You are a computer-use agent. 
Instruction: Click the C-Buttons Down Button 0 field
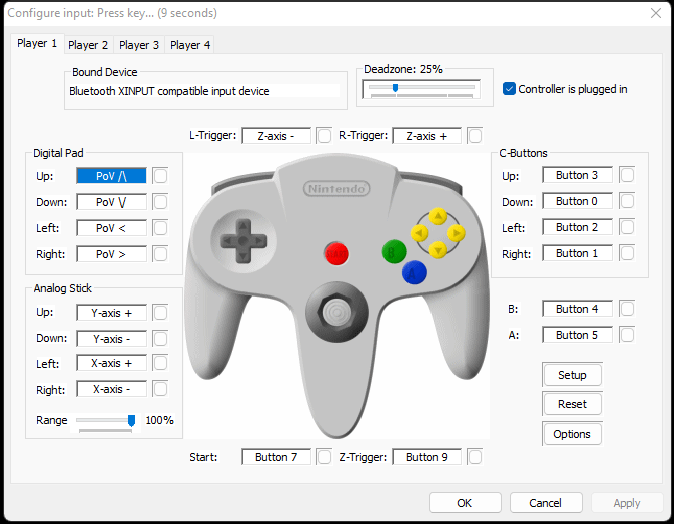(577, 201)
